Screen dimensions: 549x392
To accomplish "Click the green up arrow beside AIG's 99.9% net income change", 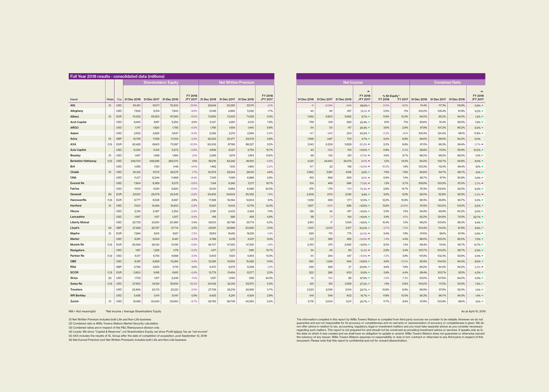I will point(369,105).
